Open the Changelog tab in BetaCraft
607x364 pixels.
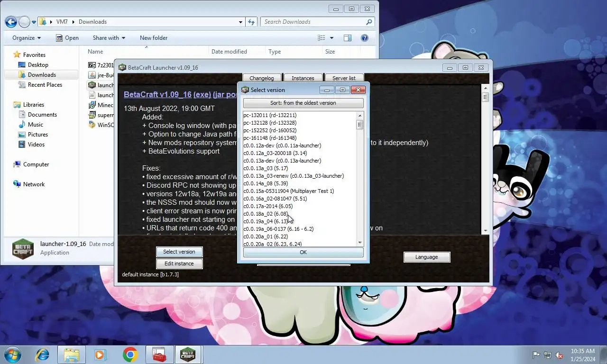262,78
